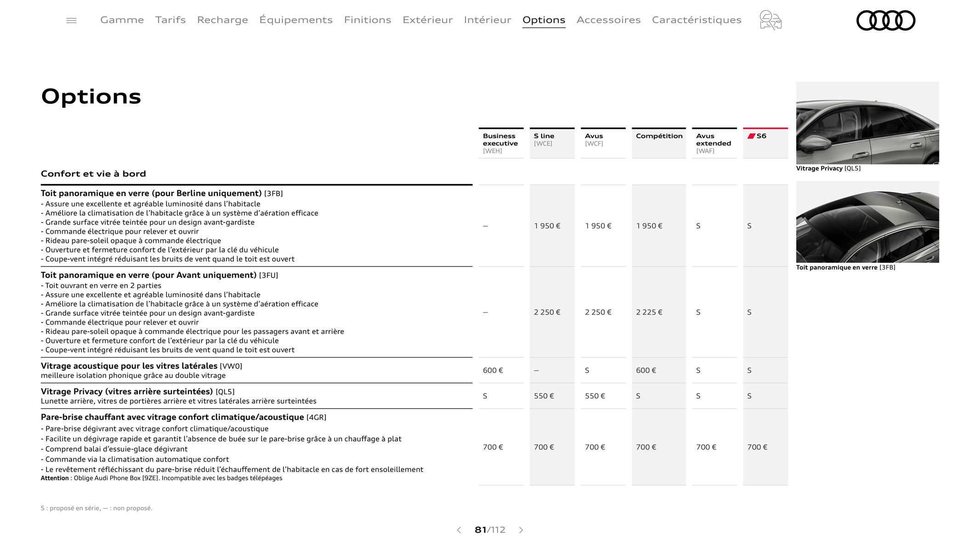The image size is (980, 551).
Task: Click the Attention Audi Phone Box note
Action: tap(162, 478)
